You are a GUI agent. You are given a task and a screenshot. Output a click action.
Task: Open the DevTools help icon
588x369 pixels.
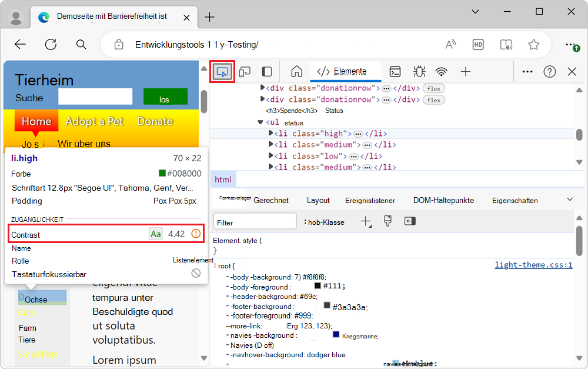(x=549, y=71)
